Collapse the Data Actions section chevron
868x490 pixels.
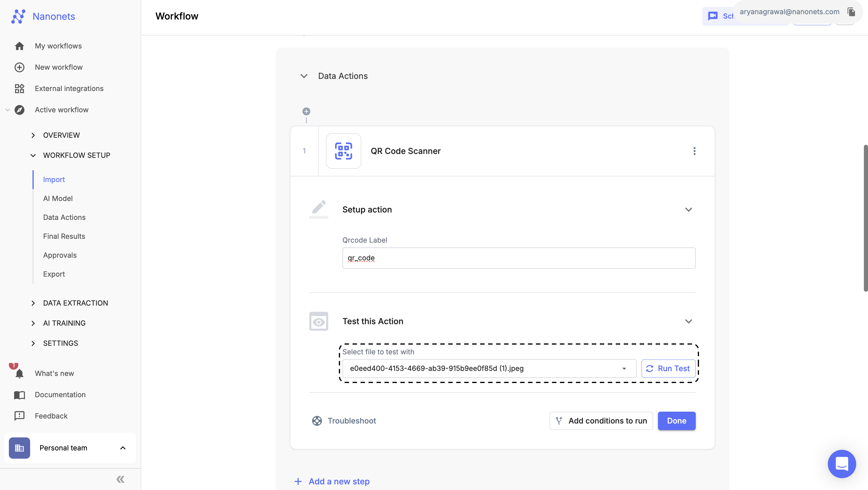(304, 76)
